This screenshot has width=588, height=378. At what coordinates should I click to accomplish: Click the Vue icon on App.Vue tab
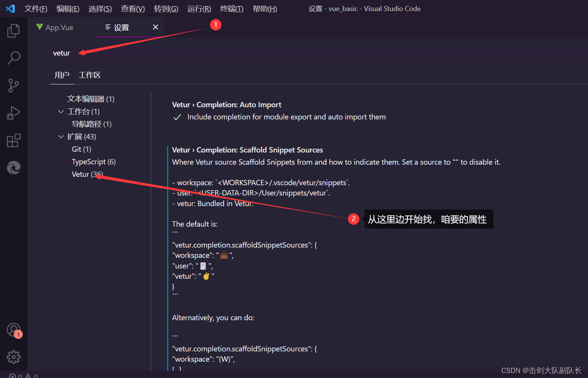[40, 27]
